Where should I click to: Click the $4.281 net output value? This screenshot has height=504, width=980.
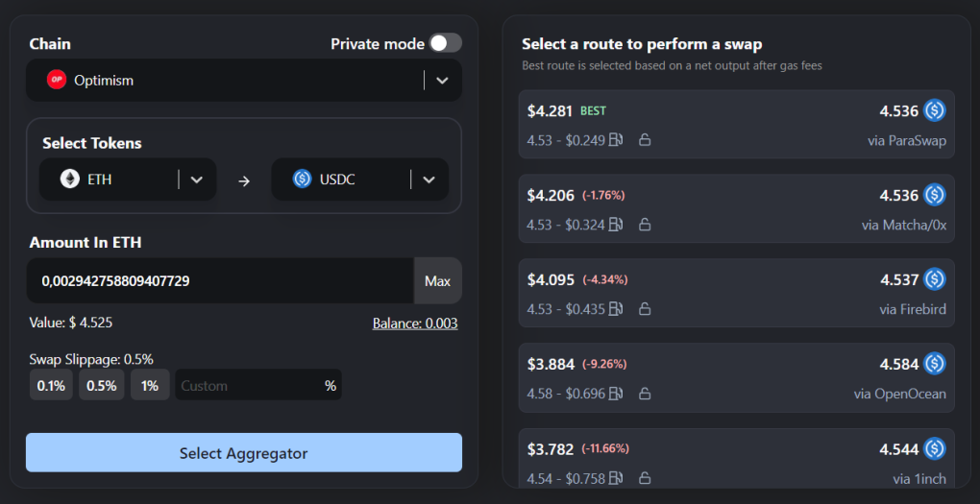point(550,111)
